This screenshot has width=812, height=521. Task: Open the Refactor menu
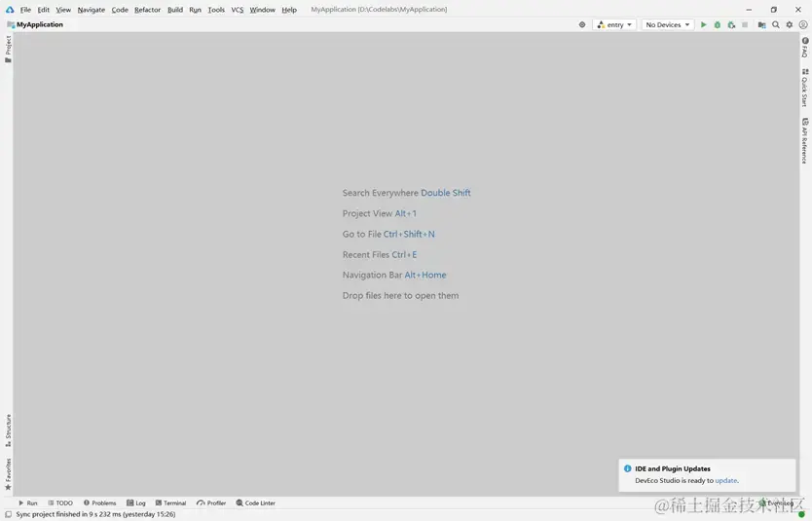148,10
